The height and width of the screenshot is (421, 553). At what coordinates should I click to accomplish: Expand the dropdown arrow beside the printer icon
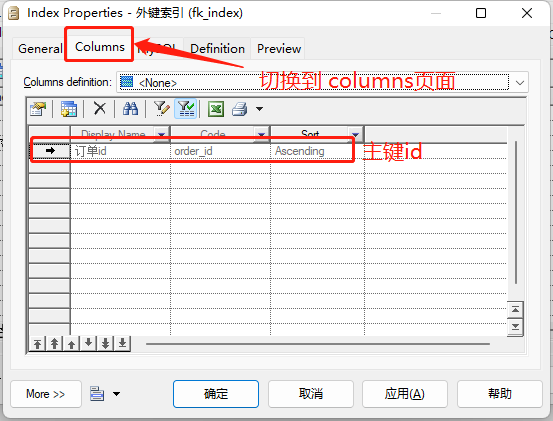pyautogui.click(x=259, y=109)
